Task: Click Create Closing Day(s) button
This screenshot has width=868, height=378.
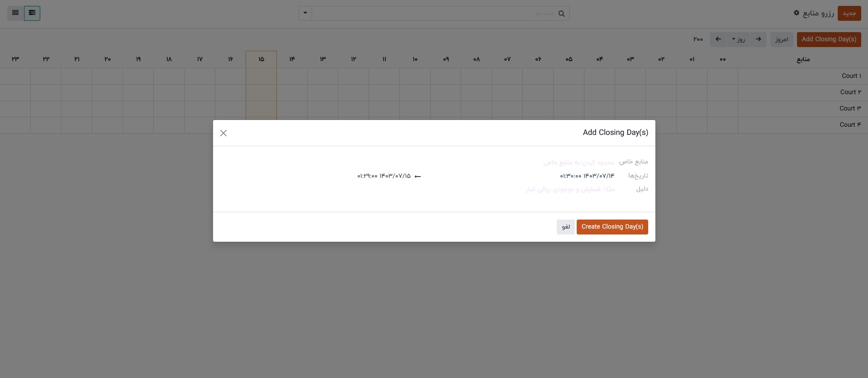Action: click(x=612, y=227)
